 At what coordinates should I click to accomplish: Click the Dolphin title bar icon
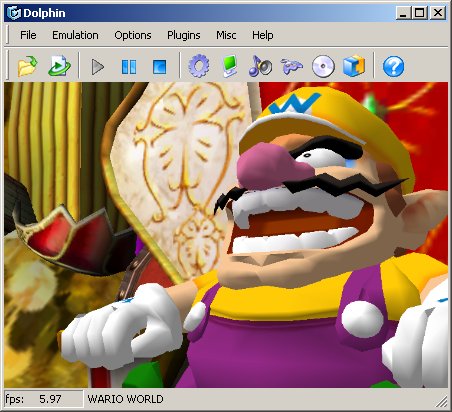tap(14, 13)
